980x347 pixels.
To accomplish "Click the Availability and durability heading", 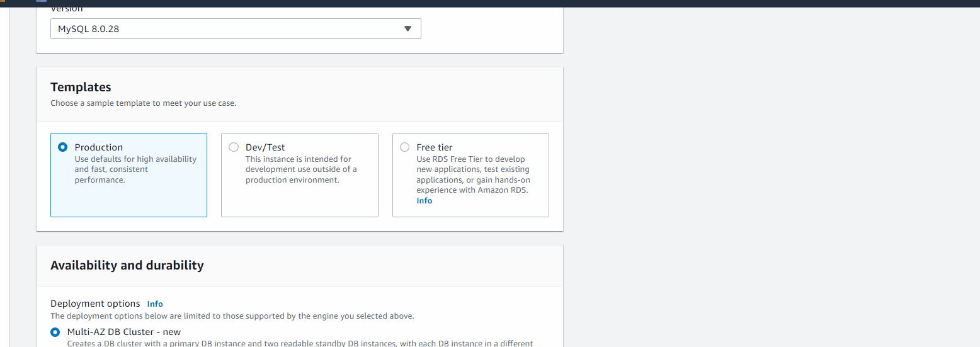I will [127, 265].
